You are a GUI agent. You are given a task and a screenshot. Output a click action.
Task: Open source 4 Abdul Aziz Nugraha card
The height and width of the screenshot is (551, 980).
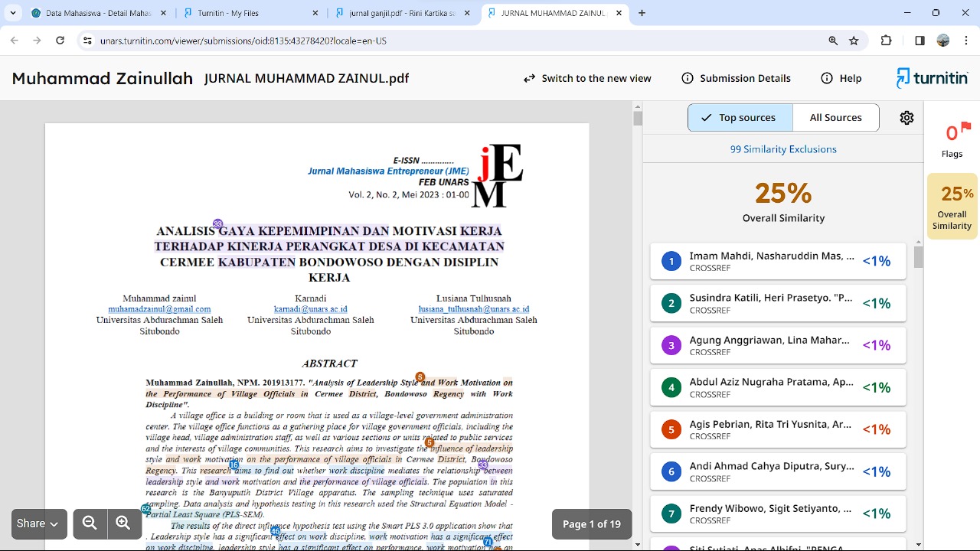[x=778, y=387]
